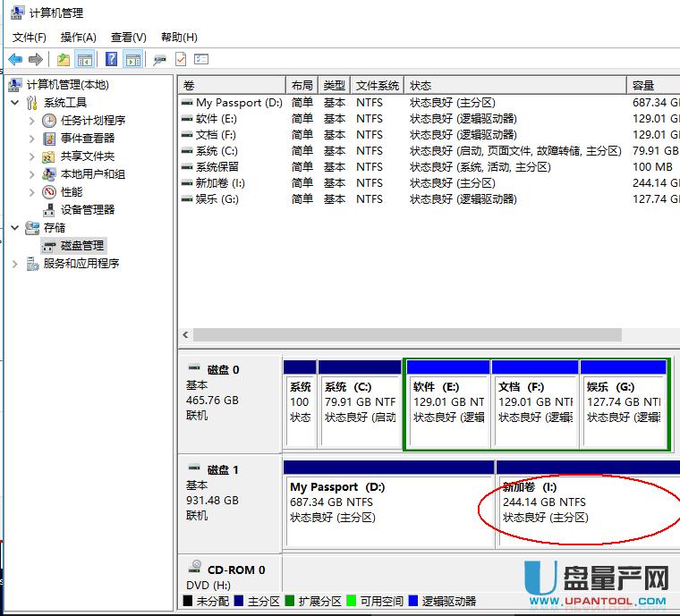The width and height of the screenshot is (680, 616).
Task: Select Task Scheduler (任务计划程序) tree item
Action: 92,120
